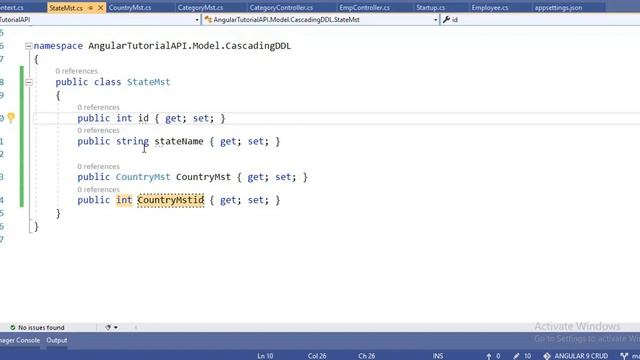Click the class icon in type dropdown
The image size is (640, 360).
tap(208, 20)
